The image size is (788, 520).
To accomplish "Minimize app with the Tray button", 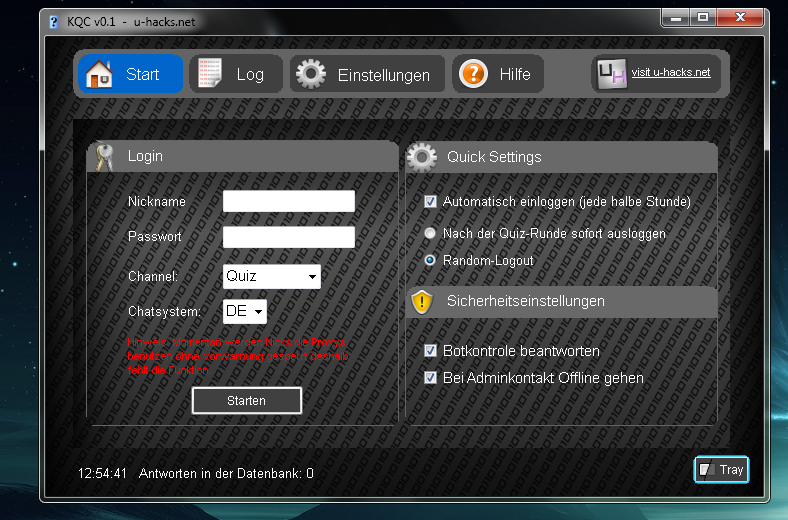I will pos(721,470).
